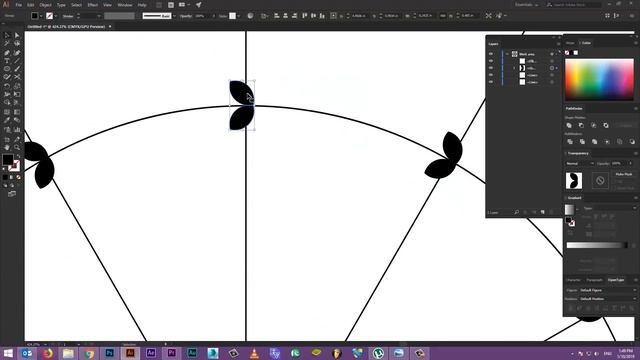640x360 pixels.
Task: Select the Direct Selection tool
Action: [x=17, y=36]
